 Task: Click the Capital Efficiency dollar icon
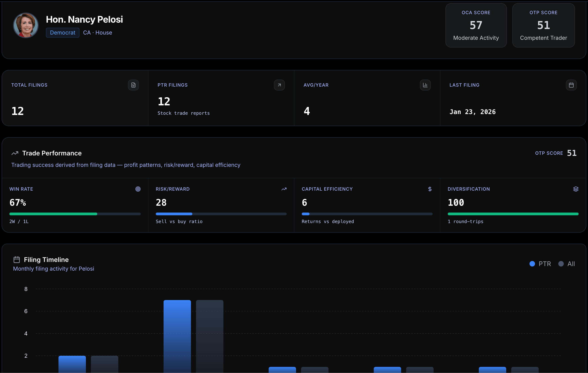(x=430, y=189)
